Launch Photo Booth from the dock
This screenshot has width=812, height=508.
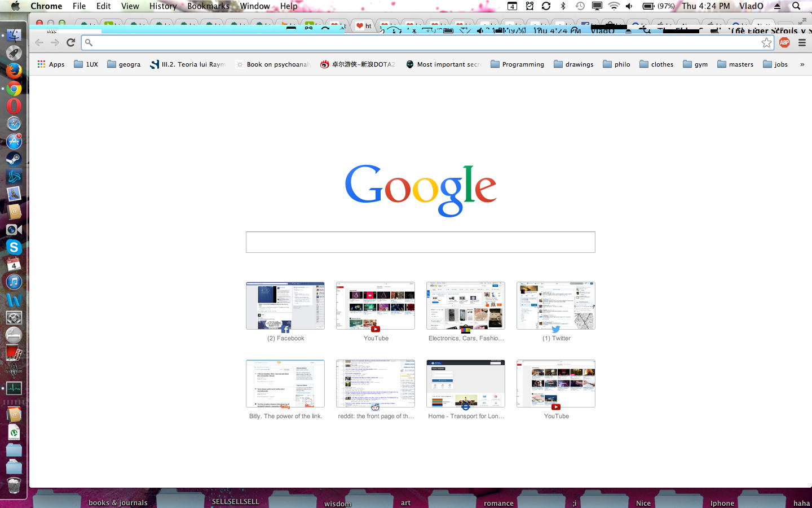[x=14, y=353]
